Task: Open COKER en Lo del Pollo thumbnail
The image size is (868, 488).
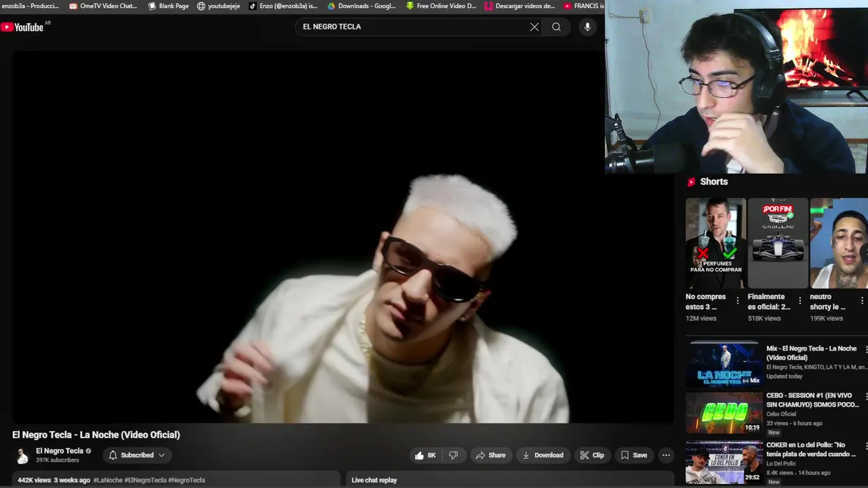Action: point(724,462)
